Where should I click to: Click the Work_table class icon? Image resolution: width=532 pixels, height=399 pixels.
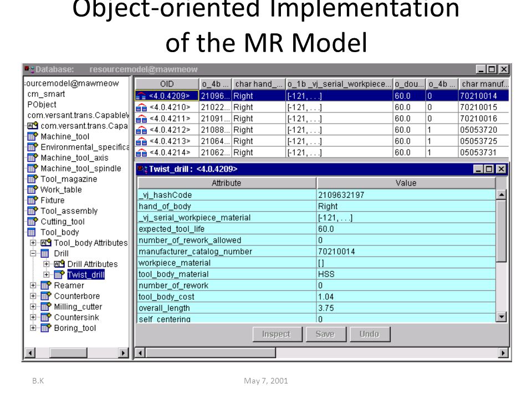point(33,190)
